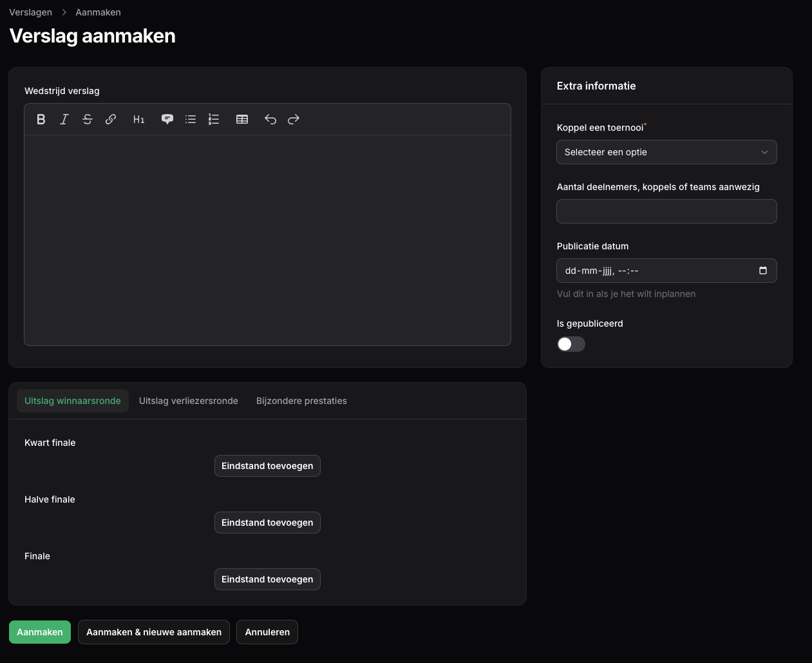812x663 pixels.
Task: Undo the last editor change
Action: pos(270,119)
